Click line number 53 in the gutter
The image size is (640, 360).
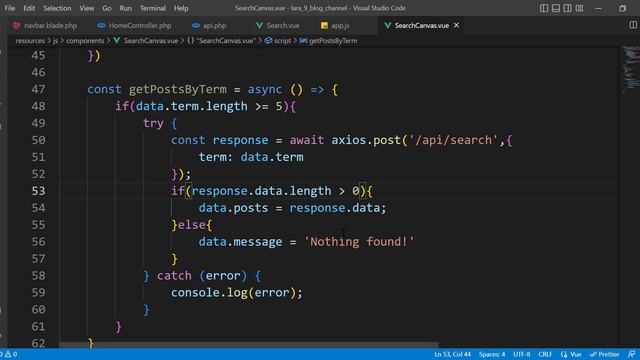click(x=38, y=191)
